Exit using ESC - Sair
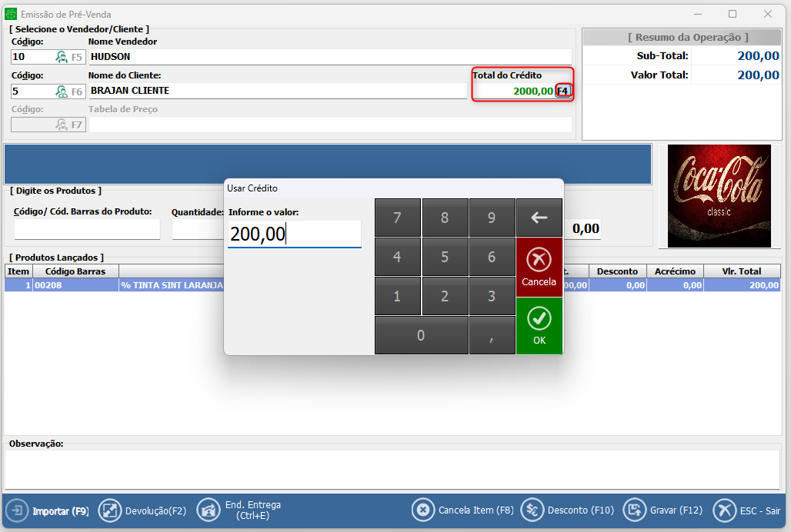Image resolution: width=791 pixels, height=532 pixels. pyautogui.click(x=747, y=510)
